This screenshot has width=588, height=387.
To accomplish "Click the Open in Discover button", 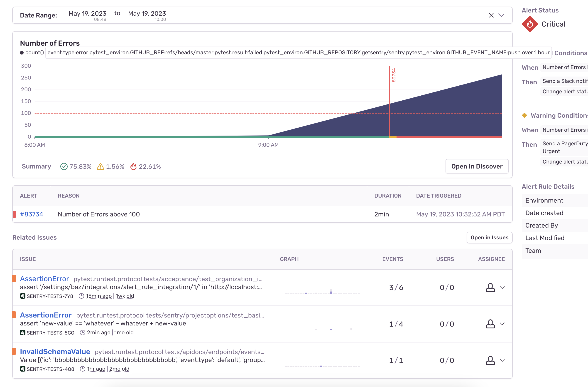I will [477, 166].
